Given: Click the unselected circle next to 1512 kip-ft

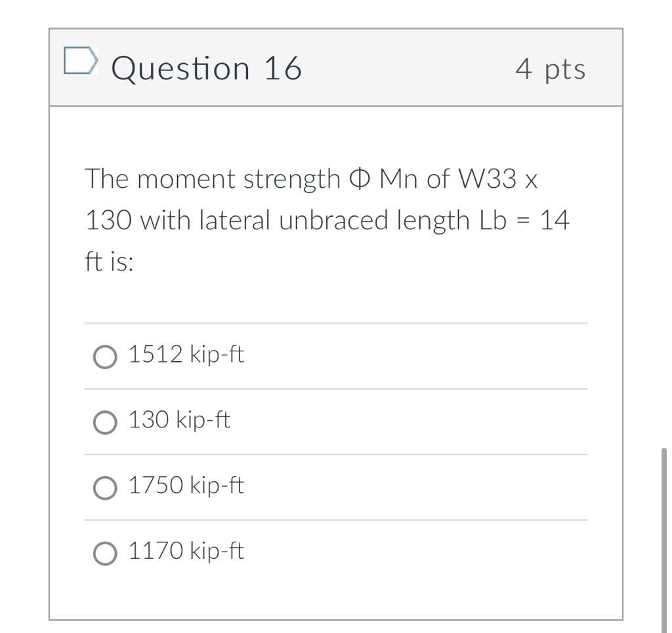Looking at the screenshot, I should point(105,357).
